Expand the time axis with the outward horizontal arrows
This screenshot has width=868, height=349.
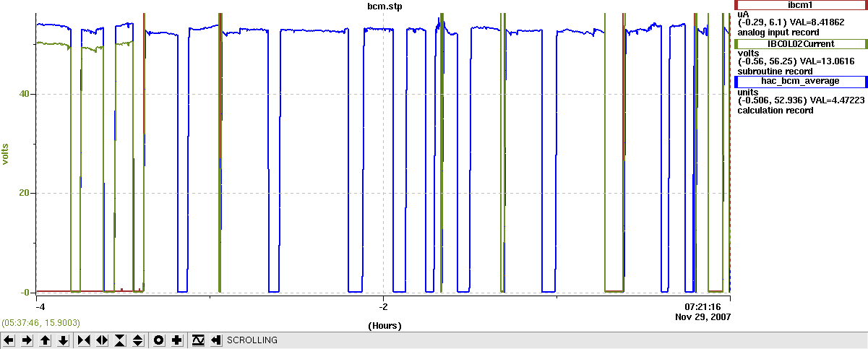pos(102,340)
